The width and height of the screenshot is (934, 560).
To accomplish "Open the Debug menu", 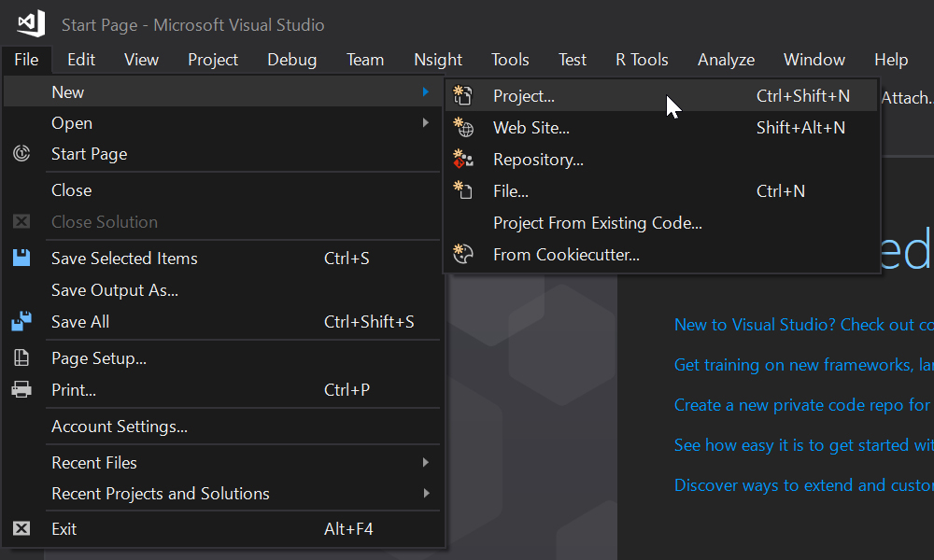I will 291,60.
